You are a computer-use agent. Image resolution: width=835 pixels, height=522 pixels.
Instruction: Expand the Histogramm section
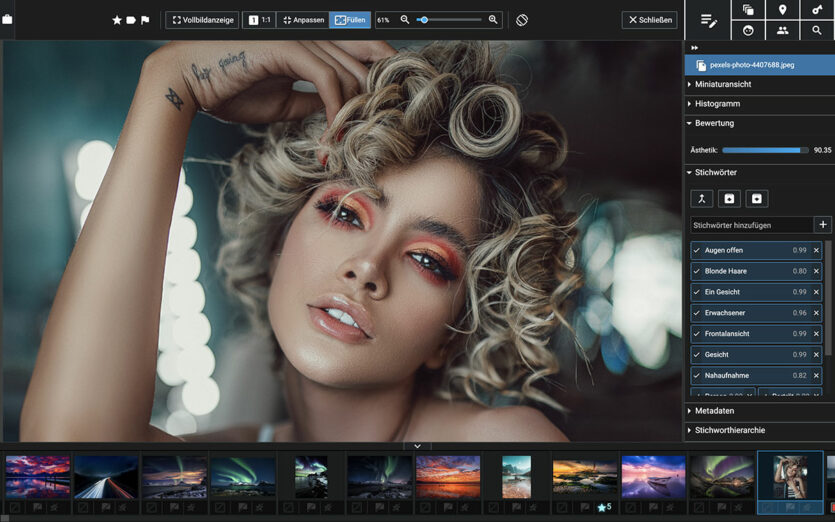click(x=717, y=104)
